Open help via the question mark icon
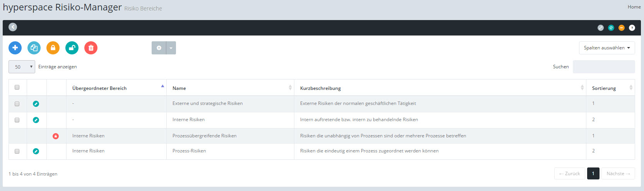The image size is (644, 191). coord(632,28)
